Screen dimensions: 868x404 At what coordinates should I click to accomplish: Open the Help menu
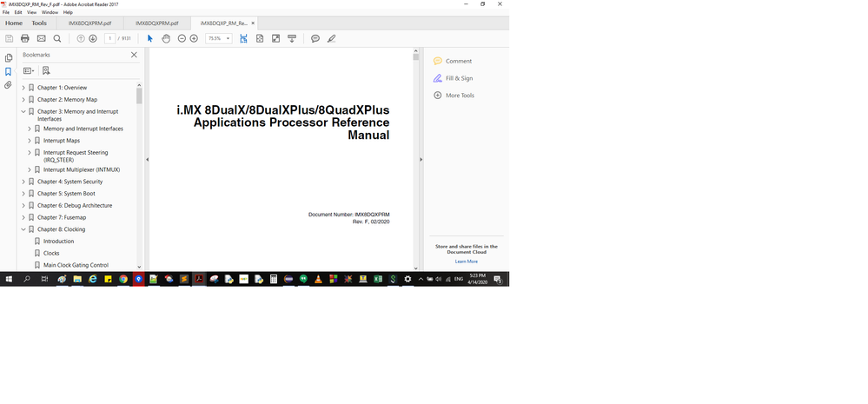(68, 12)
